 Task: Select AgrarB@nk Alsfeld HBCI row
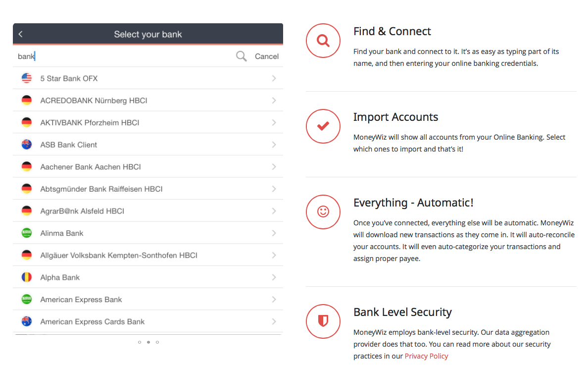click(x=148, y=211)
